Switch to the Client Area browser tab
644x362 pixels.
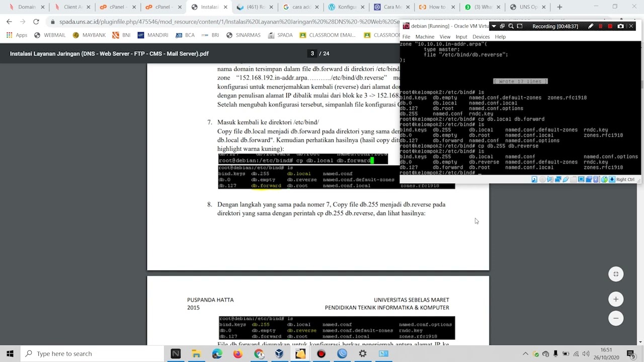coord(72,7)
